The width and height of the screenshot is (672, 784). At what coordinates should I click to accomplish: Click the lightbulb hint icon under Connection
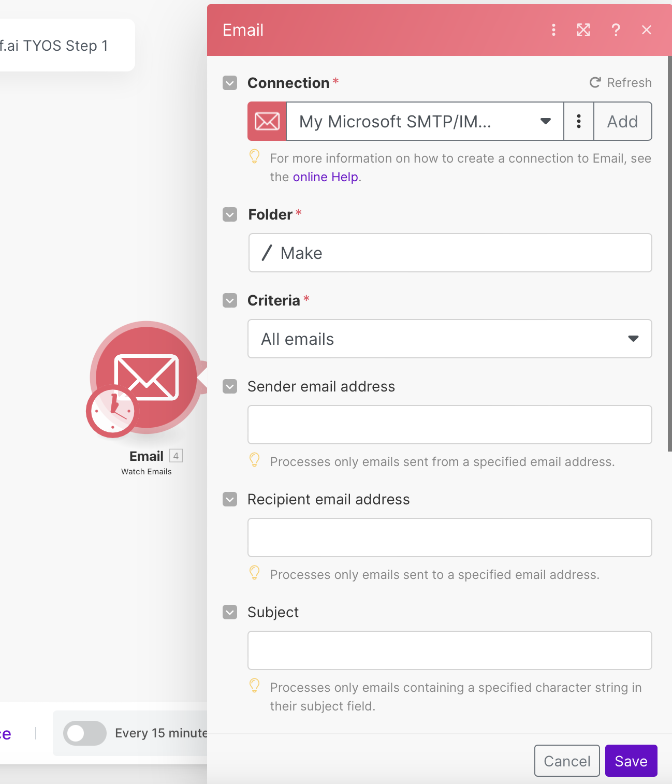point(254,156)
